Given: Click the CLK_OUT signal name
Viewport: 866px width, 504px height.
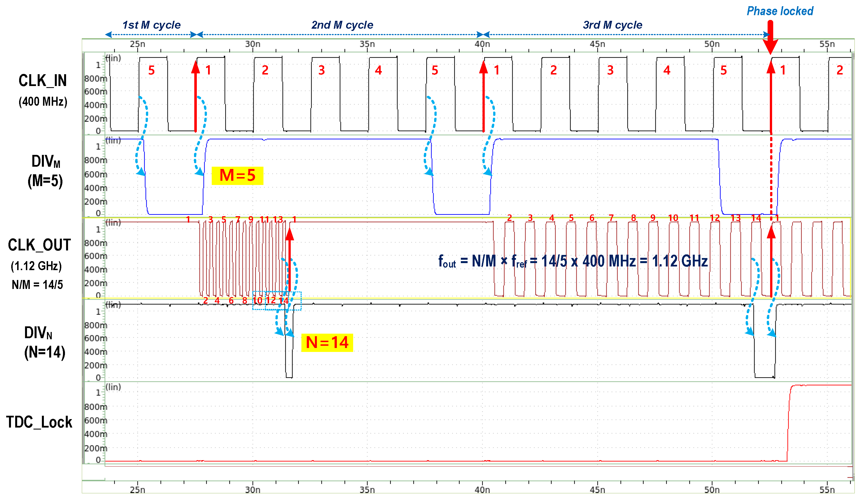Looking at the screenshot, I should [39, 245].
